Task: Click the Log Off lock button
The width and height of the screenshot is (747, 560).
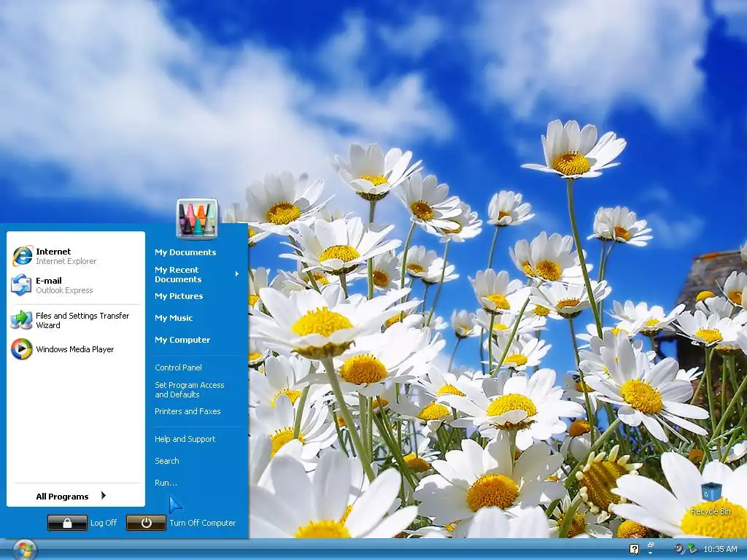Action: coord(67,522)
